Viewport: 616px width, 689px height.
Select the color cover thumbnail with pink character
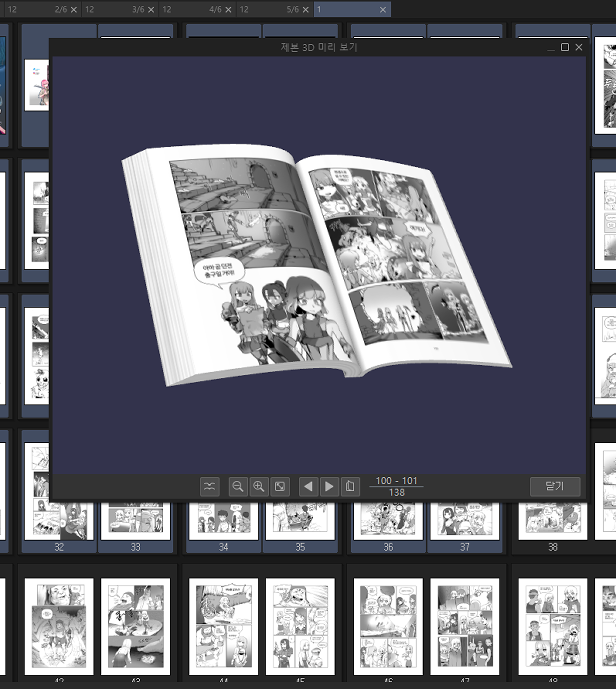point(37,85)
